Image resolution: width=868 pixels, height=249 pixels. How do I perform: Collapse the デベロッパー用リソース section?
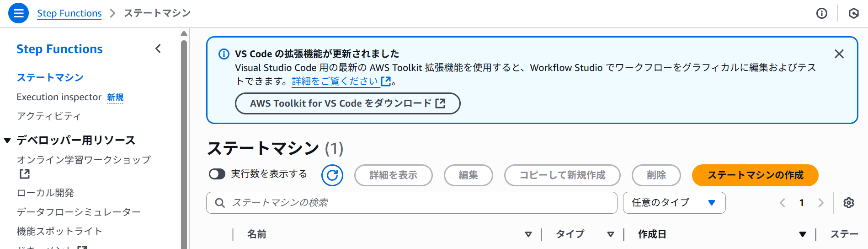(7, 141)
